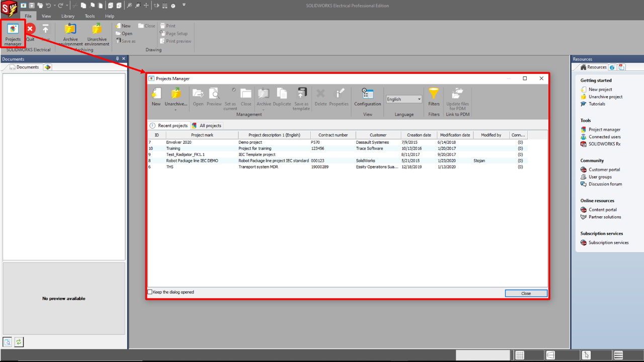This screenshot has height=362, width=644.
Task: Toggle the object snap icon in status bar
Action: pos(586,355)
